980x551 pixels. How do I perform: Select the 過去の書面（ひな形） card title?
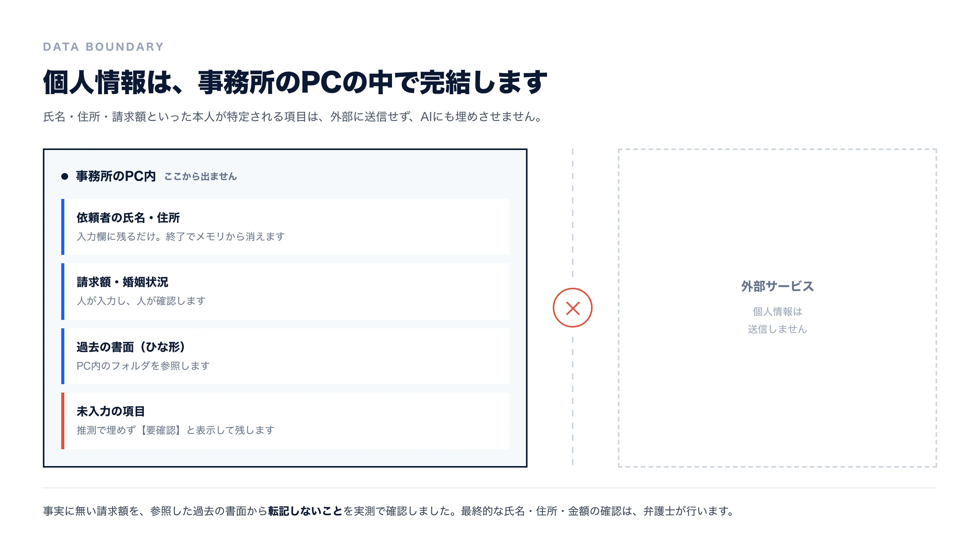[x=131, y=347]
